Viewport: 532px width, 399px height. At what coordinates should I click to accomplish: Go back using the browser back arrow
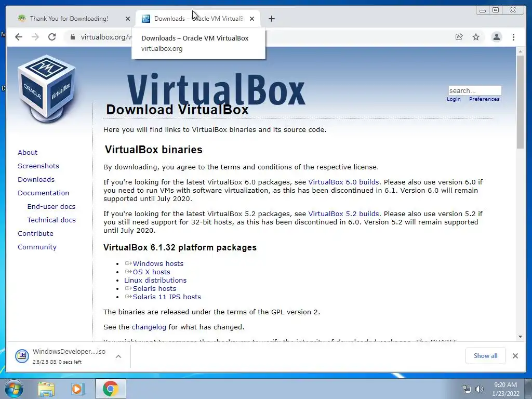[x=19, y=37]
